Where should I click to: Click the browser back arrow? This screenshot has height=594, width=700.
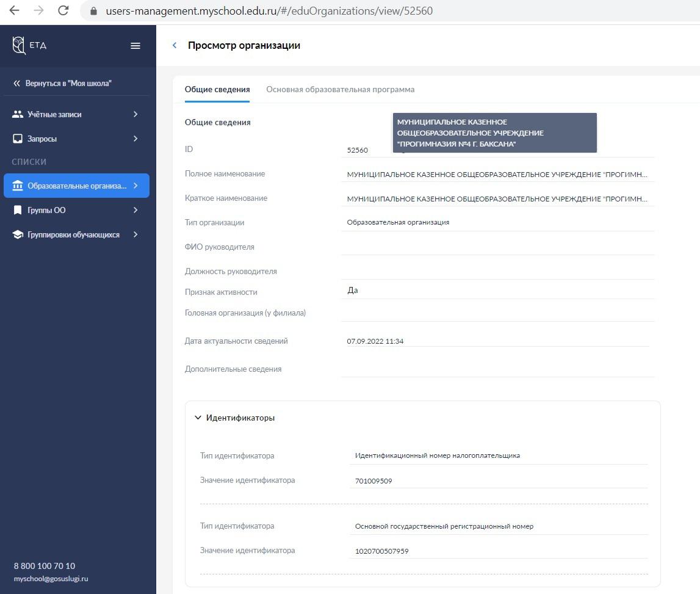pyautogui.click(x=14, y=10)
